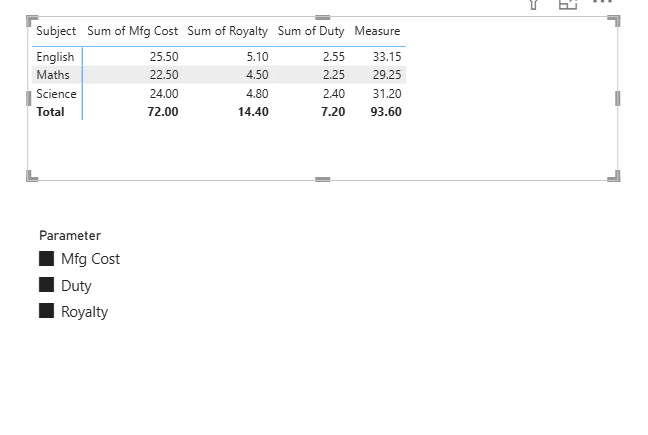Click Science Mfg Cost value 24.00
This screenshot has width=648, height=435.
click(164, 94)
